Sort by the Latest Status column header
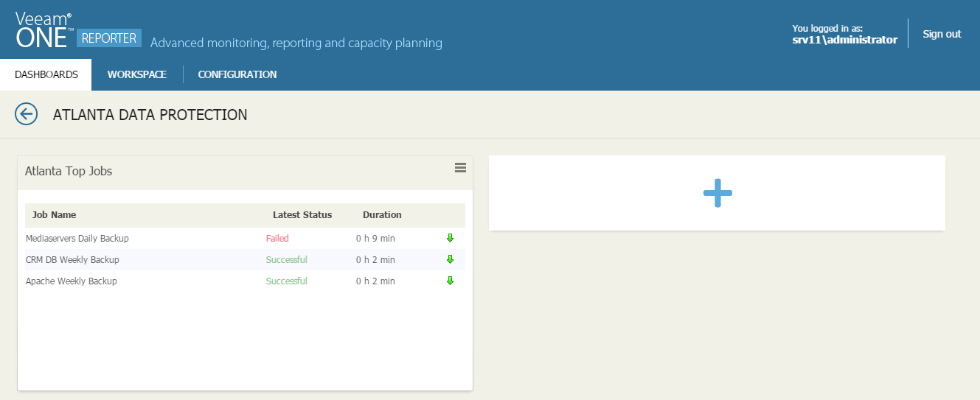980x400 pixels. (x=302, y=215)
